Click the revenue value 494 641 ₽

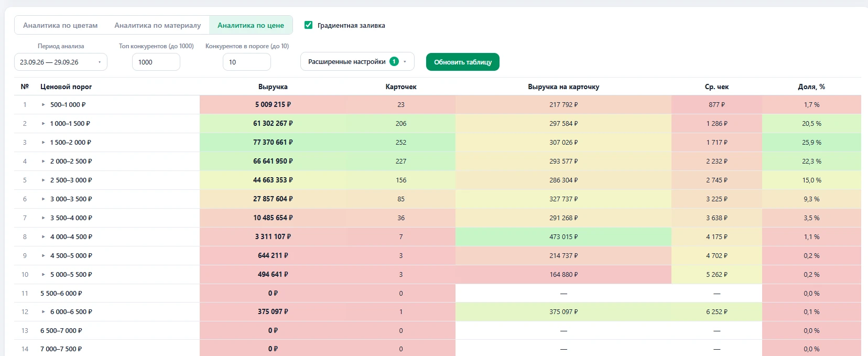(273, 275)
